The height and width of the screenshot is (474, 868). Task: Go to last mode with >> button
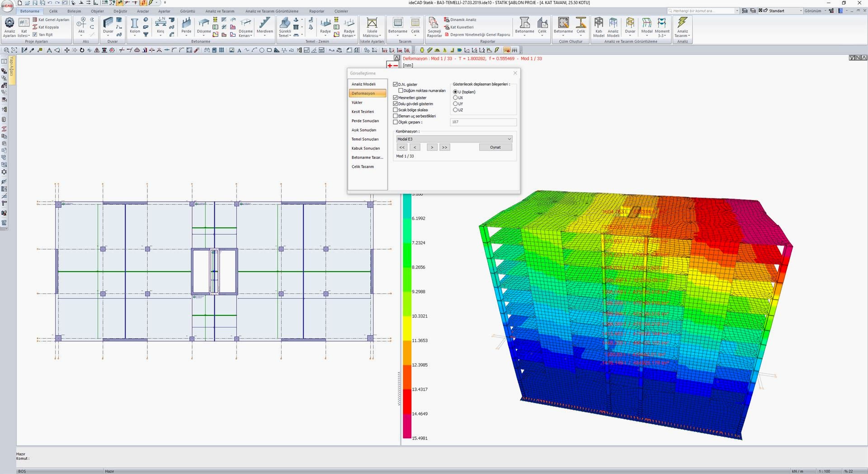coord(444,147)
